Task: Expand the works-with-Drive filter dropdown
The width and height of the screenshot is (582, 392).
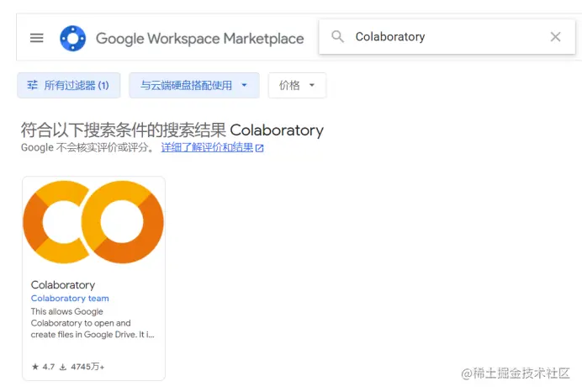Action: (x=194, y=85)
